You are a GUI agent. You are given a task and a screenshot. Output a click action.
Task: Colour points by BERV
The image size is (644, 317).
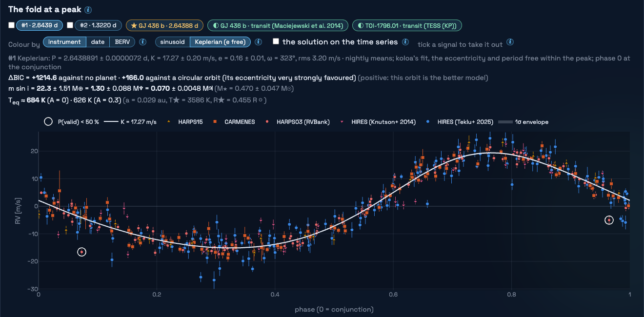(x=122, y=42)
